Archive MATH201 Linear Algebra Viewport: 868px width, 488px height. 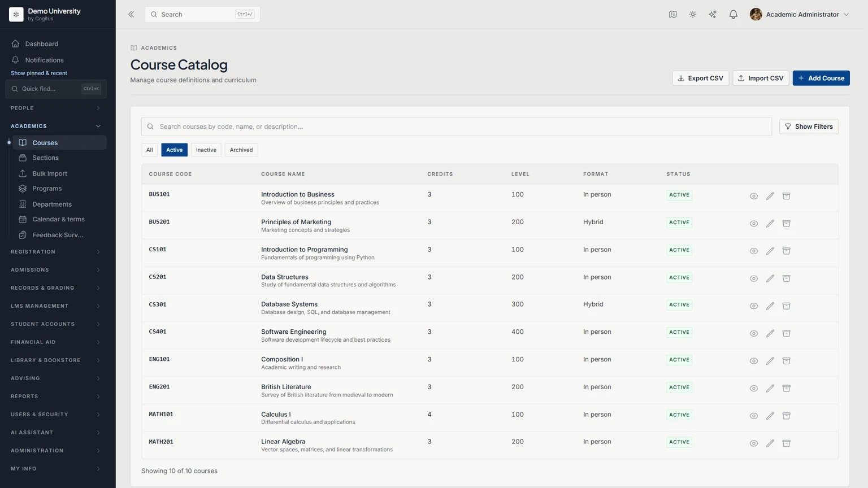(786, 443)
